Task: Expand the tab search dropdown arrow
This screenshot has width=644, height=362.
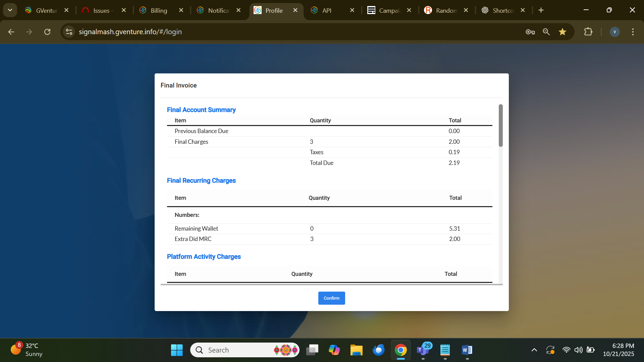Action: pyautogui.click(x=10, y=10)
